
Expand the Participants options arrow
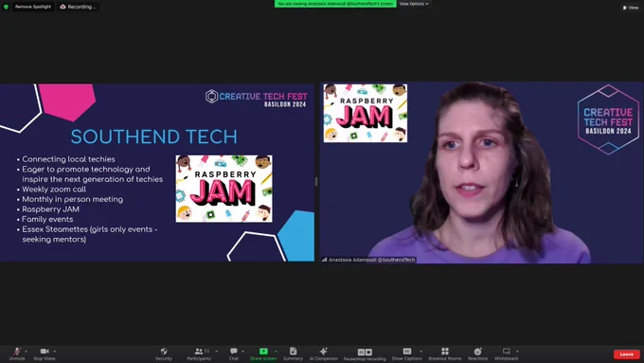pyautogui.click(x=217, y=351)
